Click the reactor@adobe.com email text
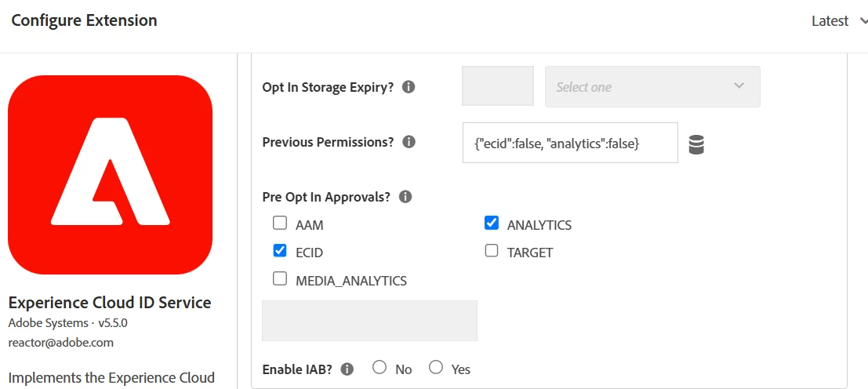 [61, 343]
